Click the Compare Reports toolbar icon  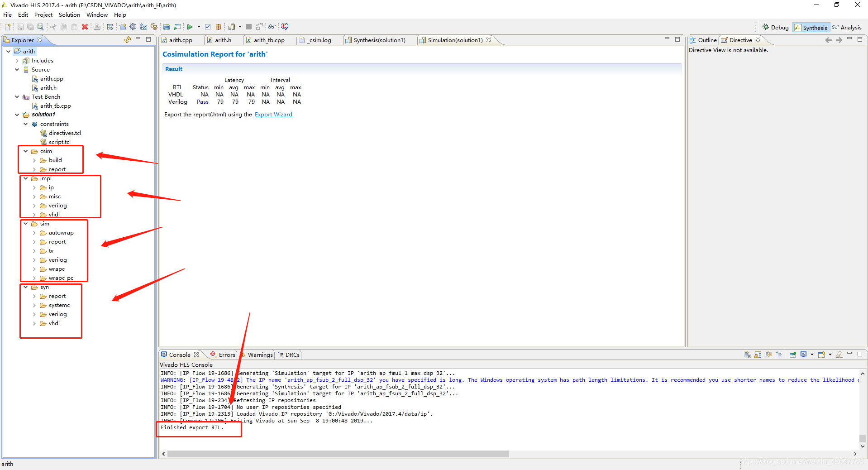click(259, 27)
